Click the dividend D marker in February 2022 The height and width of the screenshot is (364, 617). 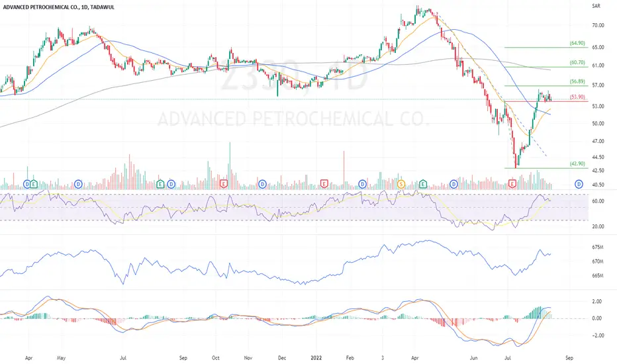tap(362, 184)
